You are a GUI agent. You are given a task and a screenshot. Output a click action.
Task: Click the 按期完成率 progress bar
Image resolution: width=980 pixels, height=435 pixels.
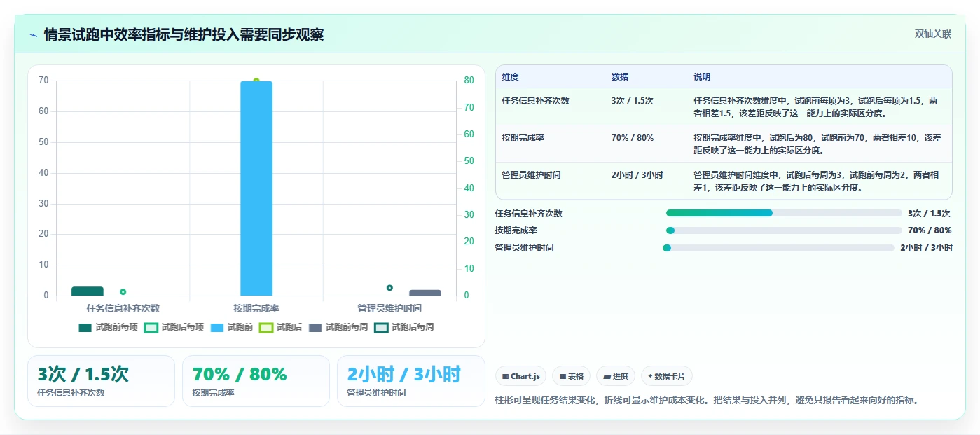pyautogui.click(x=784, y=230)
